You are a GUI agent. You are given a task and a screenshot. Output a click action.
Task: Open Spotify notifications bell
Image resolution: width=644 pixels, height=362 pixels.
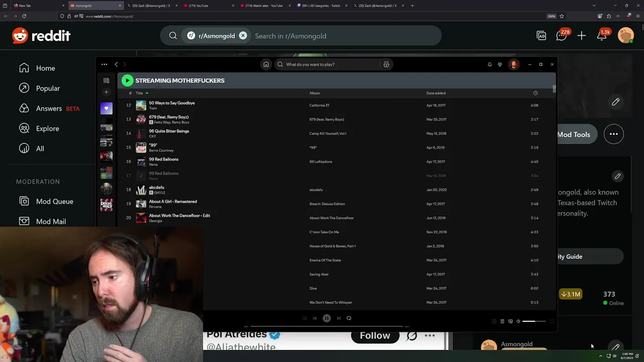click(x=490, y=64)
